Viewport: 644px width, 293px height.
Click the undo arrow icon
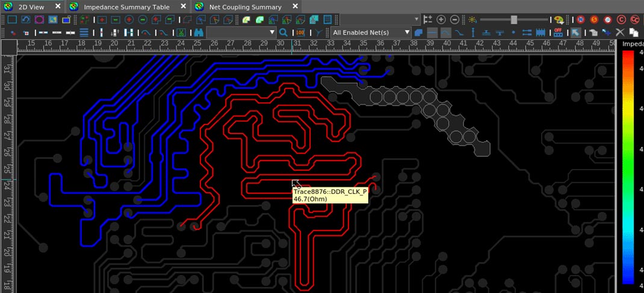pos(26,20)
